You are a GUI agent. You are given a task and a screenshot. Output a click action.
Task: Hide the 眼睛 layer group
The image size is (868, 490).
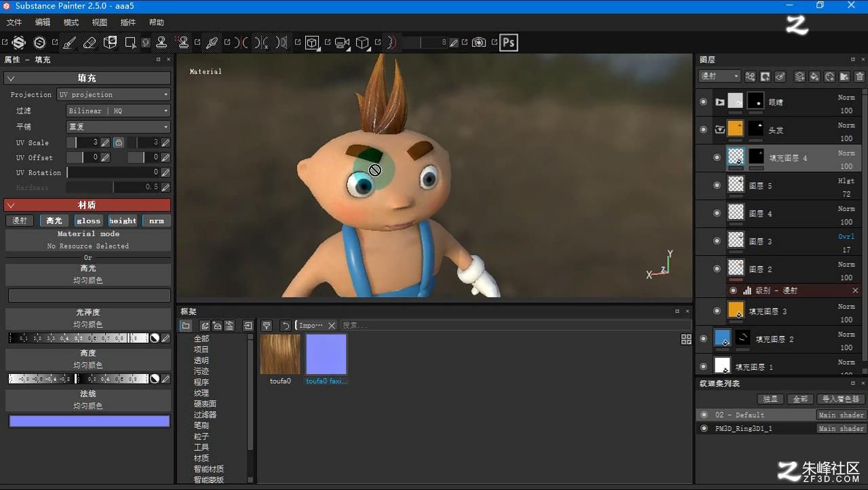click(703, 102)
